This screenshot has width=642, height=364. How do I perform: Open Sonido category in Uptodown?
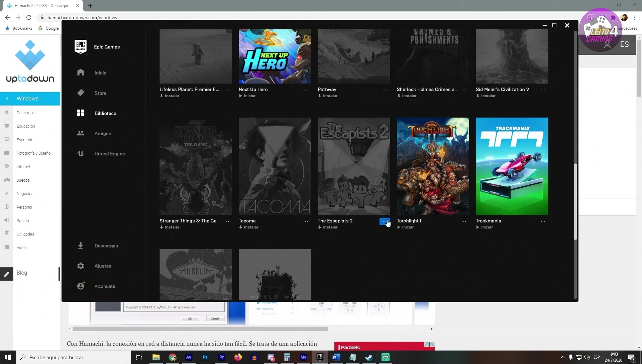click(x=23, y=221)
